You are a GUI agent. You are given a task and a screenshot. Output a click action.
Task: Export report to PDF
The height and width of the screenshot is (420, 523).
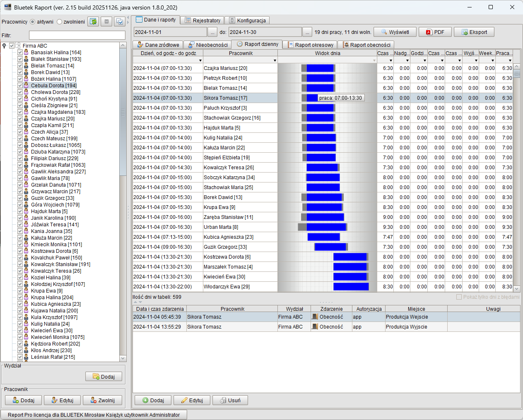(434, 32)
